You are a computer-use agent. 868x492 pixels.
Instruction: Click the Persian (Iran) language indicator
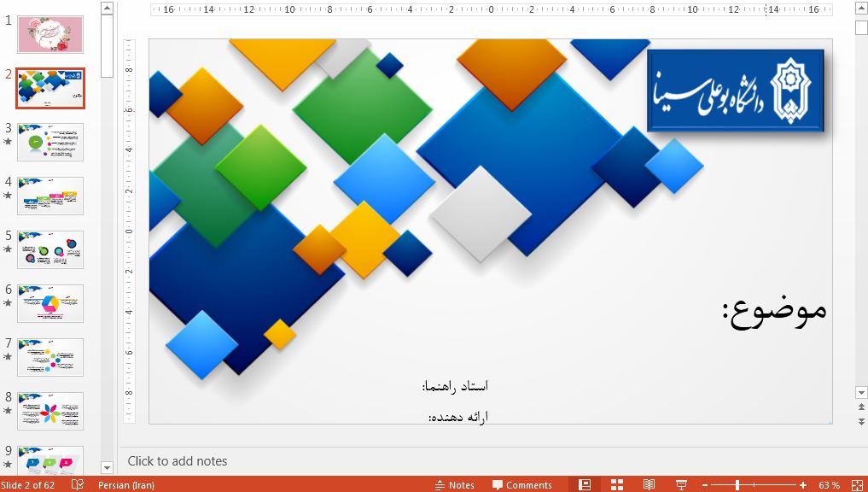[126, 485]
